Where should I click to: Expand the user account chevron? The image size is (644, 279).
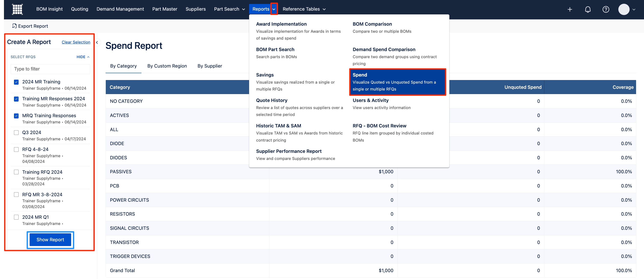(x=634, y=10)
